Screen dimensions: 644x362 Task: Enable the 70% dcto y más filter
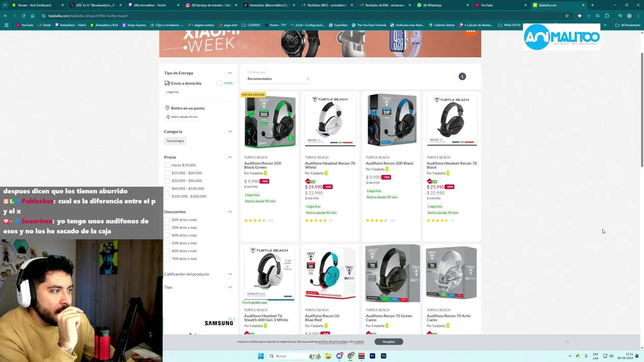167,258
